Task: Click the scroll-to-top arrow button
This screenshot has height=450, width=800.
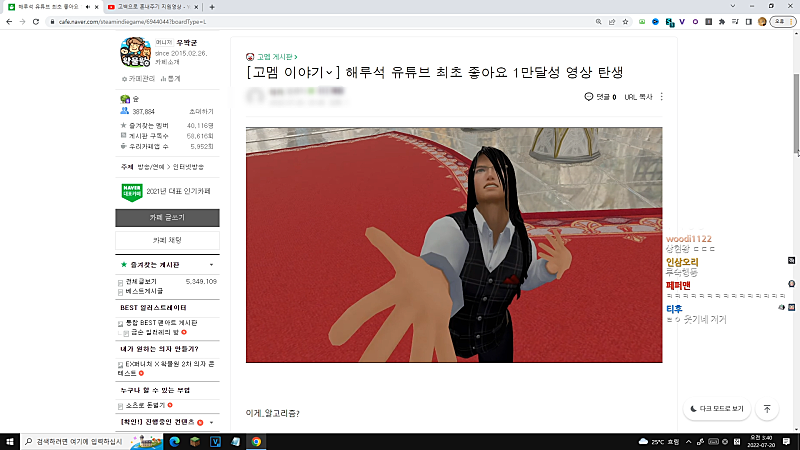Action: pos(767,409)
